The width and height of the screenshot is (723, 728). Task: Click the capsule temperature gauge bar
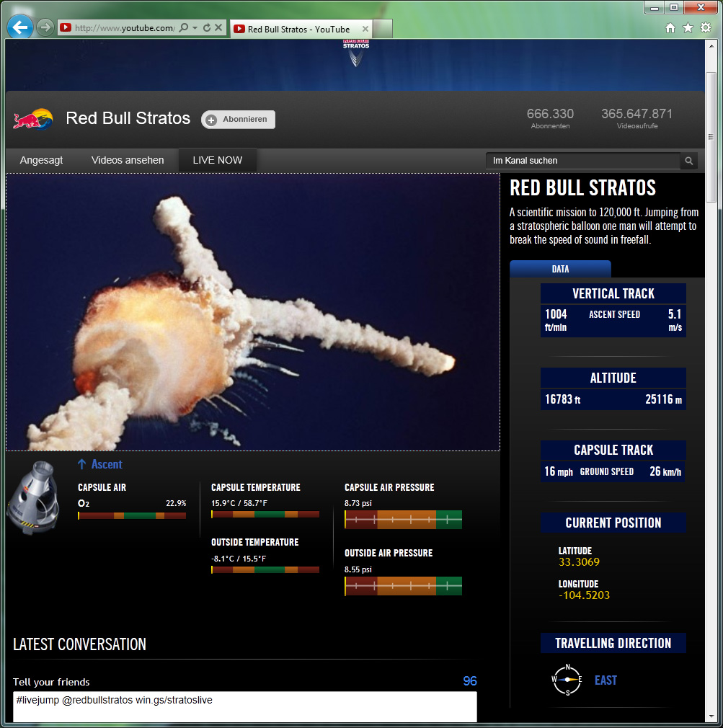pos(265,514)
